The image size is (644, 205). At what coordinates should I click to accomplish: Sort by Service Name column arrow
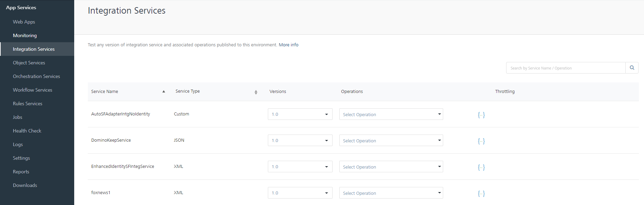(x=164, y=92)
